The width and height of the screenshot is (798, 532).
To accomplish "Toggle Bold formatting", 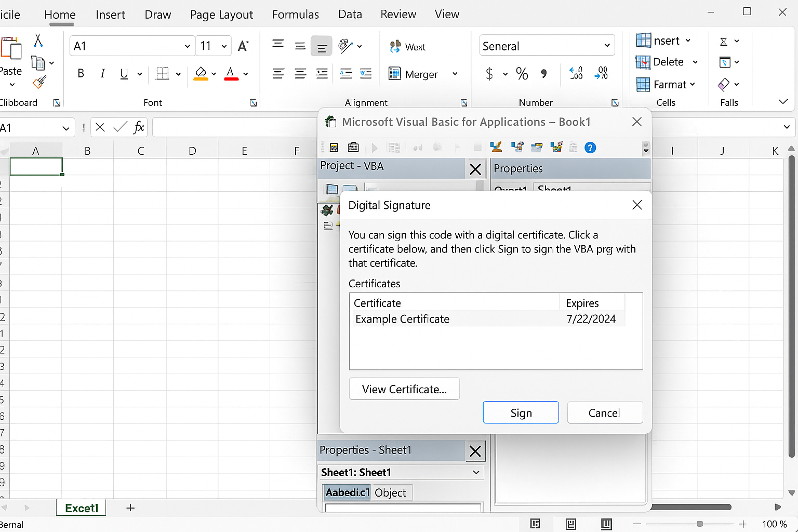I will tap(81, 74).
